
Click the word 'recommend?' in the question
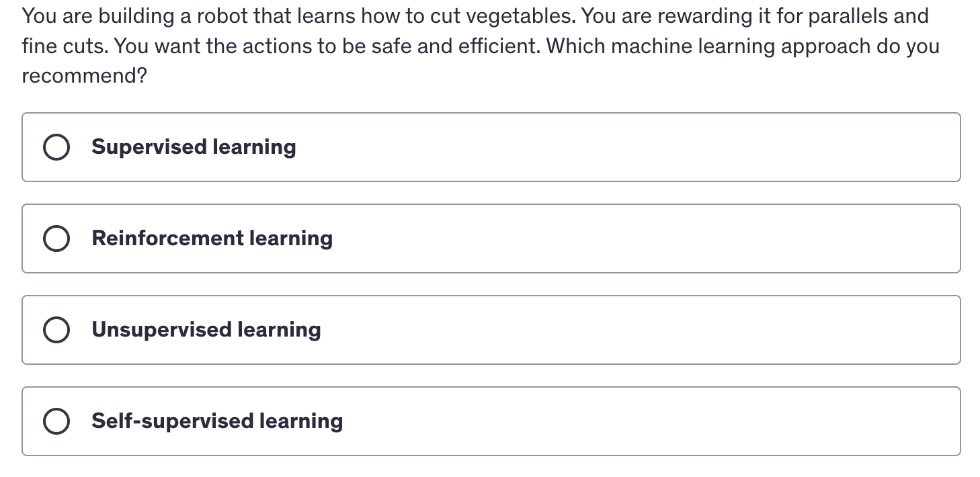pyautogui.click(x=84, y=76)
